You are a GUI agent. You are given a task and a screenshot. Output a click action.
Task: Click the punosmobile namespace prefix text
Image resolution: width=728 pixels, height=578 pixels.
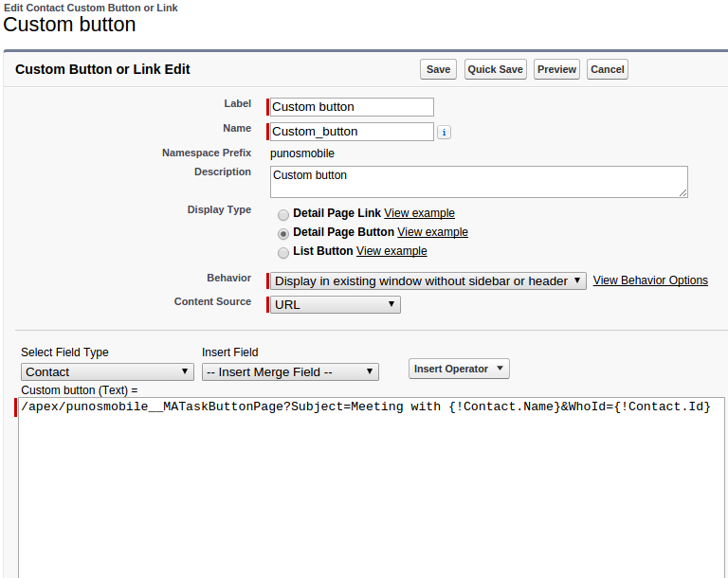pyautogui.click(x=302, y=154)
